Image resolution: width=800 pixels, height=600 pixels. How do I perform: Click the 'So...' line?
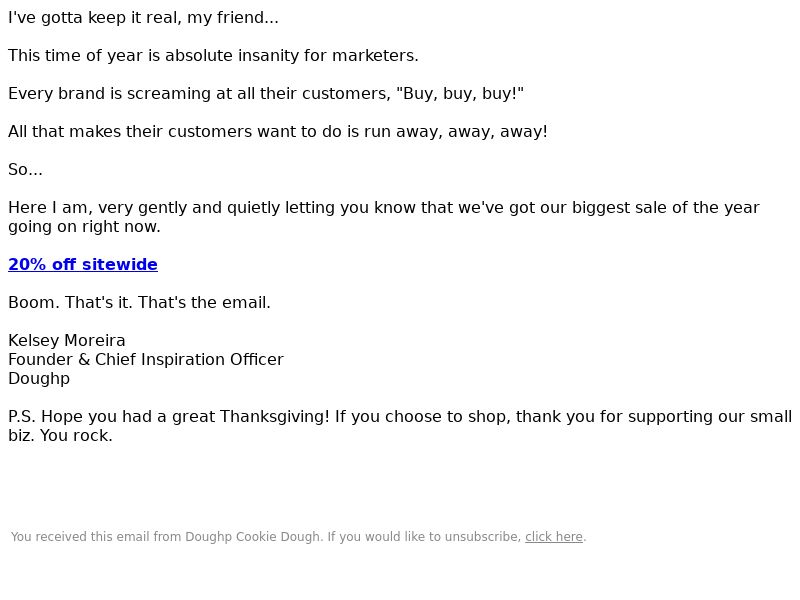click(26, 169)
